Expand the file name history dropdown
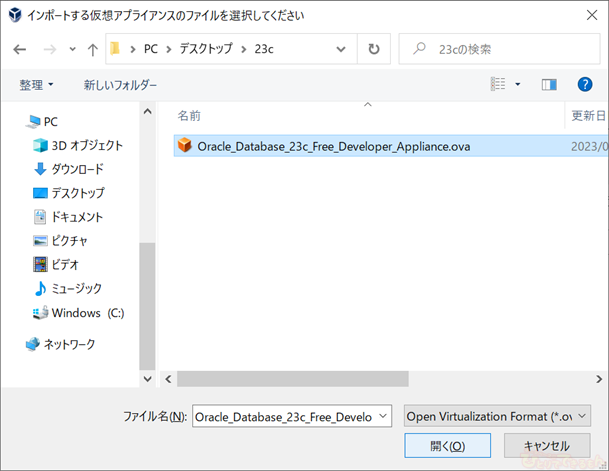 [x=384, y=416]
